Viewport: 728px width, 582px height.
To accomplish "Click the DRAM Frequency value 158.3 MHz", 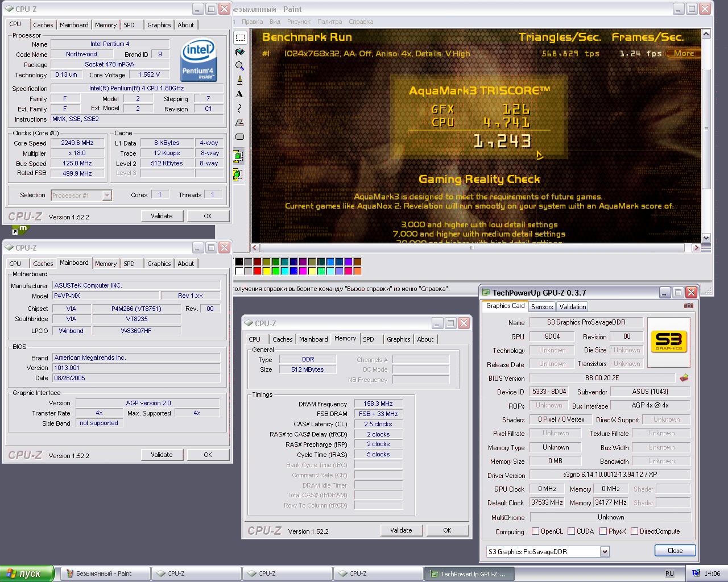I will [x=379, y=404].
